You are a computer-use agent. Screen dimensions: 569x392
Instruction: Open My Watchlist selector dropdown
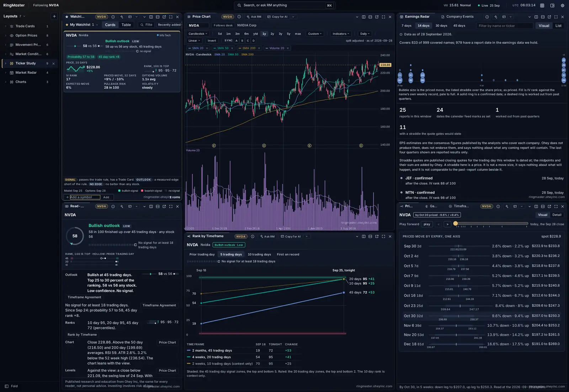[x=82, y=25]
